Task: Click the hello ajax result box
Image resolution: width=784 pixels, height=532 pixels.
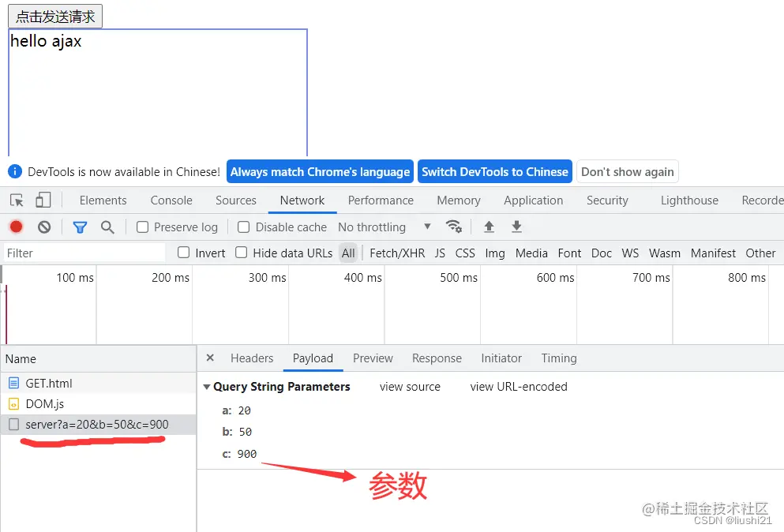Action: tap(157, 92)
